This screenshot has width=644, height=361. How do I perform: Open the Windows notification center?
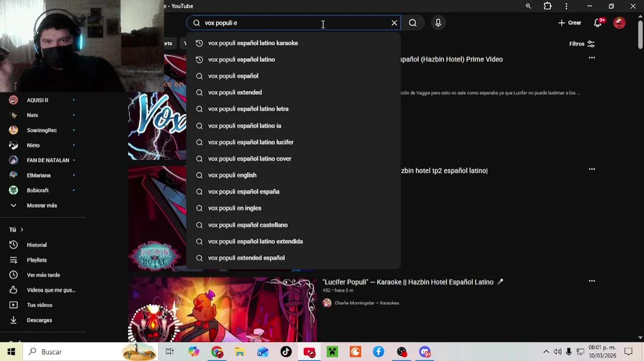[628, 352]
